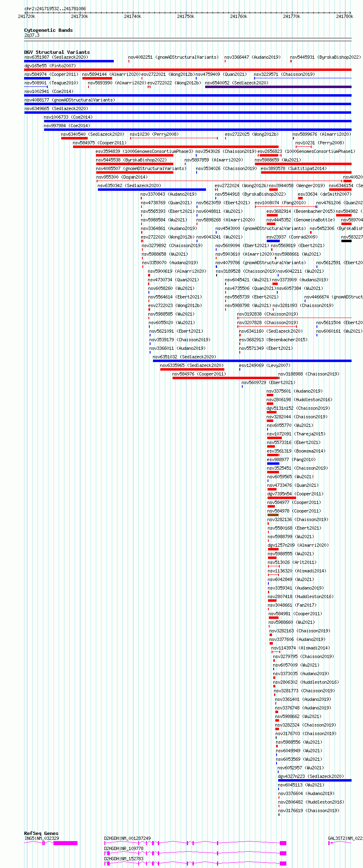Click nsv2806302 (Huddleston2016) label
Screen dimensions: 363x868
[x=305, y=682]
